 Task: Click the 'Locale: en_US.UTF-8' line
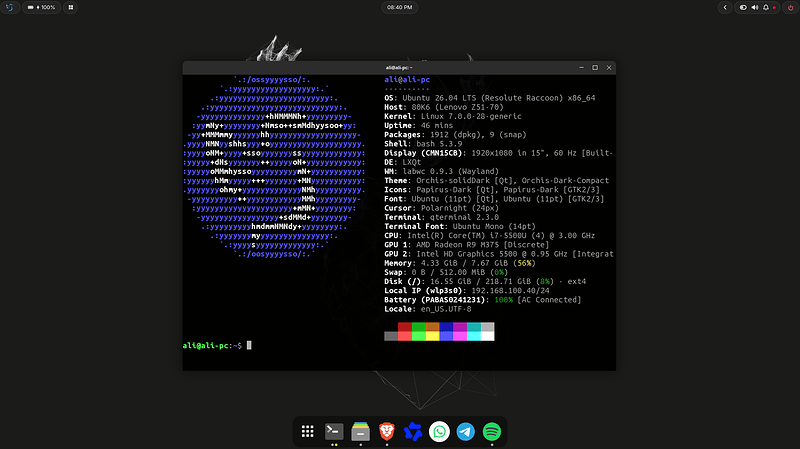tap(428, 309)
